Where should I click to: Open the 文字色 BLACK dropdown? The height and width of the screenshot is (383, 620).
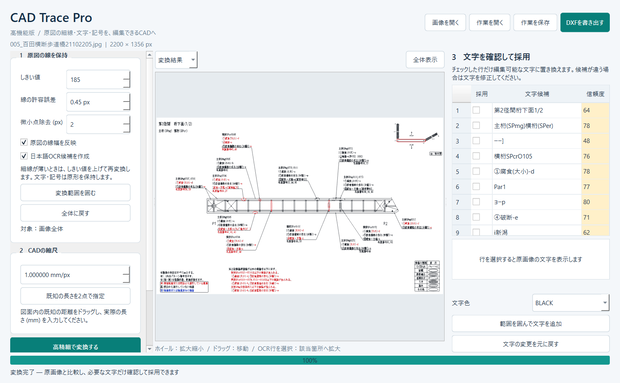pyautogui.click(x=571, y=303)
